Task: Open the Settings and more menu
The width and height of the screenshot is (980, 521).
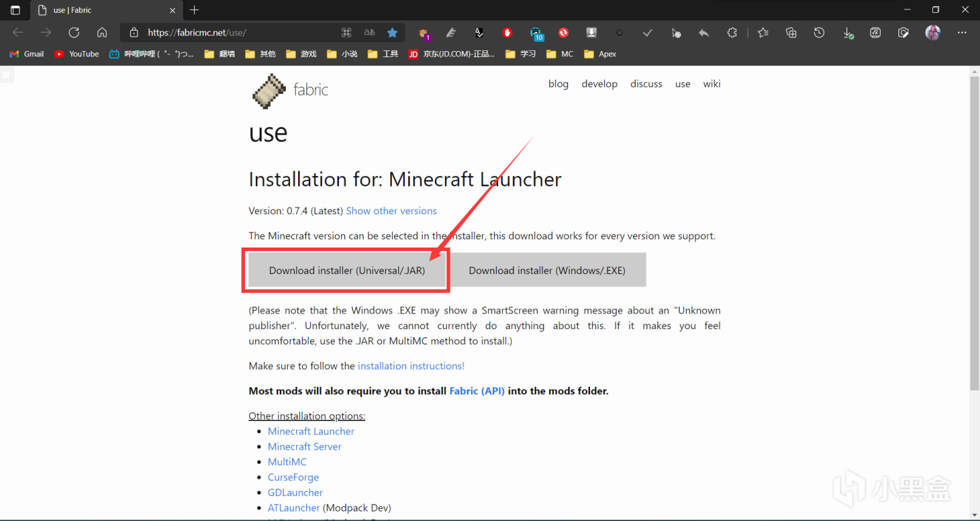Action: 962,33
